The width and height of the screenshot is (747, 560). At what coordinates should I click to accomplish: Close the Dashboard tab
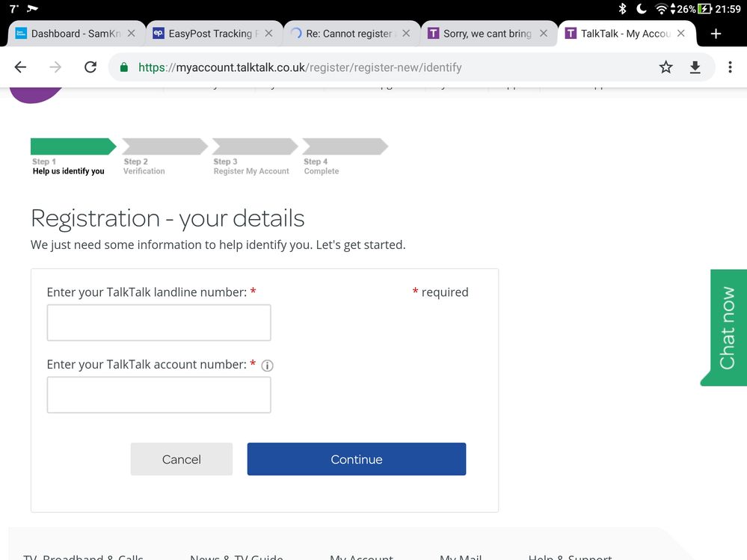[132, 34]
